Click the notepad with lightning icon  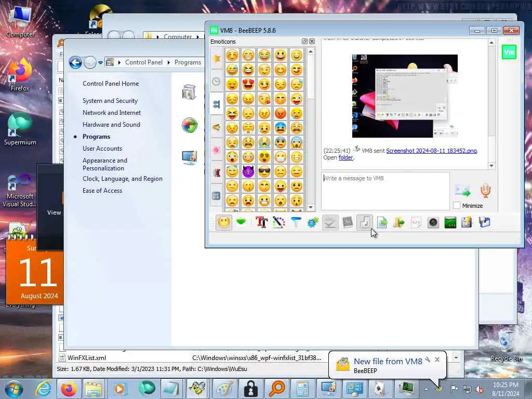[x=467, y=222]
